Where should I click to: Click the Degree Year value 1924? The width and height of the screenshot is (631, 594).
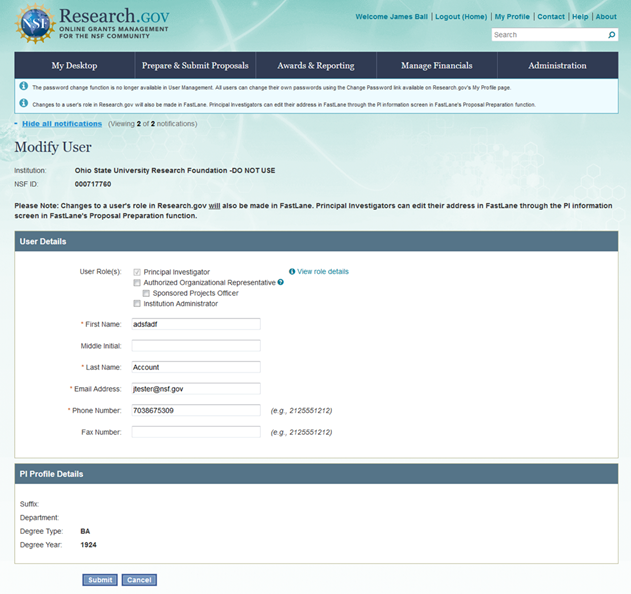[x=89, y=545]
